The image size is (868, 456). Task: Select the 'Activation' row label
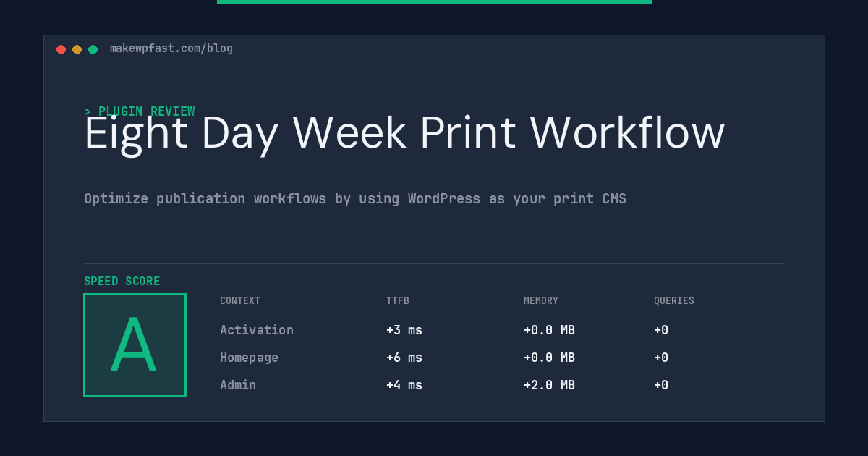tap(257, 330)
